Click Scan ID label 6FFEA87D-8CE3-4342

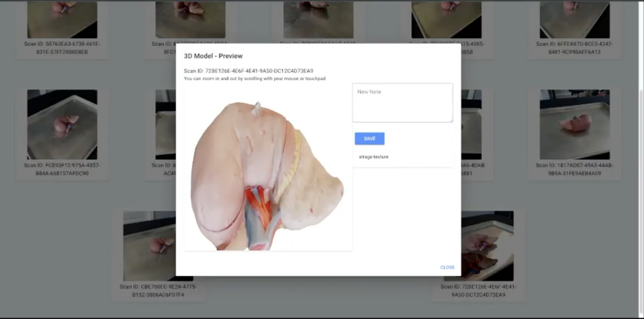(x=575, y=48)
